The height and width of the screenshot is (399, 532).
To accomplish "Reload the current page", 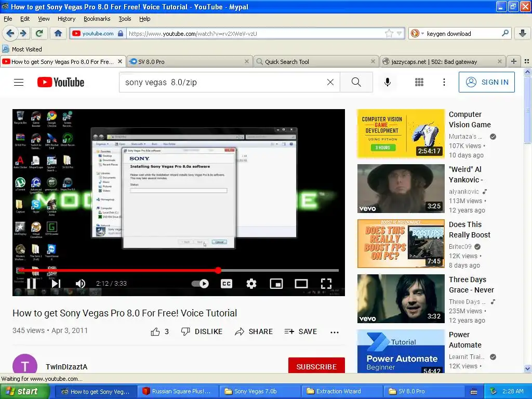I will pyautogui.click(x=39, y=33).
